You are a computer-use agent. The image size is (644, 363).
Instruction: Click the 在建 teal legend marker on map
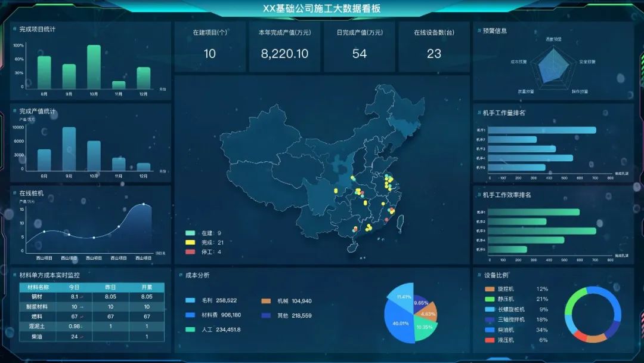[x=190, y=233]
